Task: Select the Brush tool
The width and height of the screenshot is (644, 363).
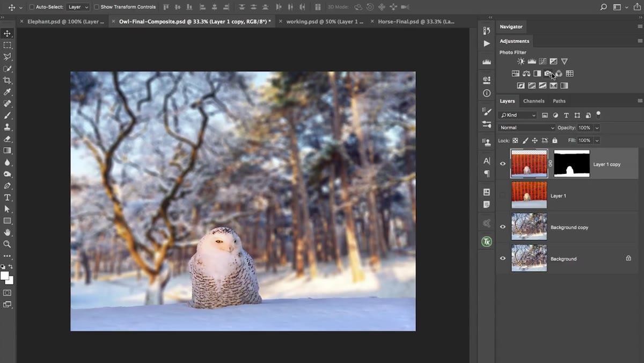Action: [x=8, y=115]
